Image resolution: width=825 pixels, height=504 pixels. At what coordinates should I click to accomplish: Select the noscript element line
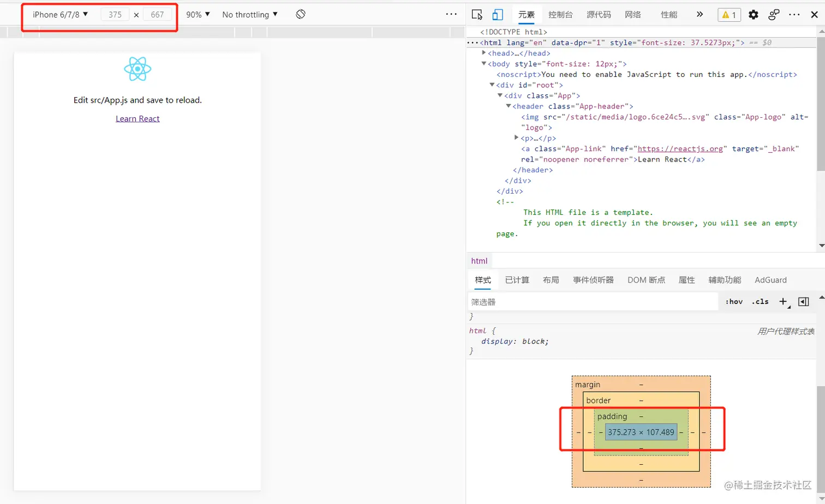point(647,74)
